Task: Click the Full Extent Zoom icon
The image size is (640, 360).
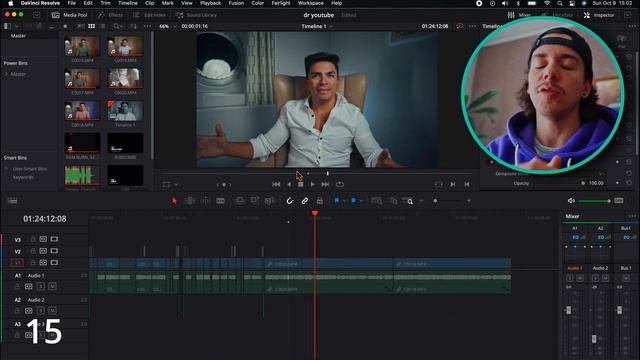Action: pos(377,201)
